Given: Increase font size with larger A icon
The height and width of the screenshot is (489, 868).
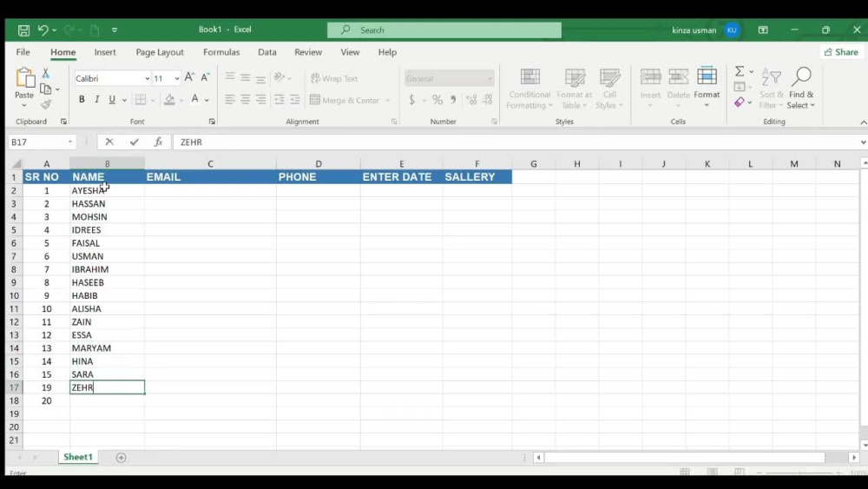Looking at the screenshot, I should pyautogui.click(x=189, y=77).
